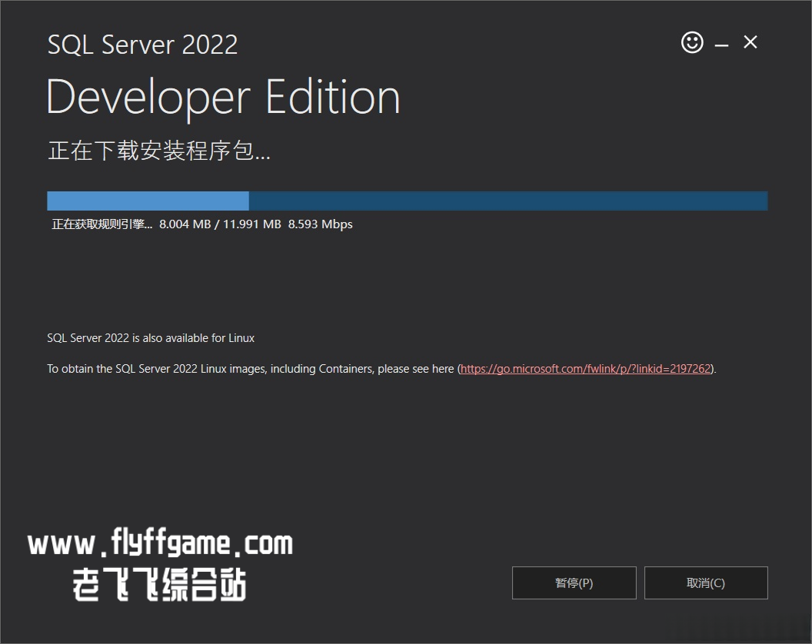Open the go.microsoft.com Linux images link
The image size is (812, 644).
point(586,369)
